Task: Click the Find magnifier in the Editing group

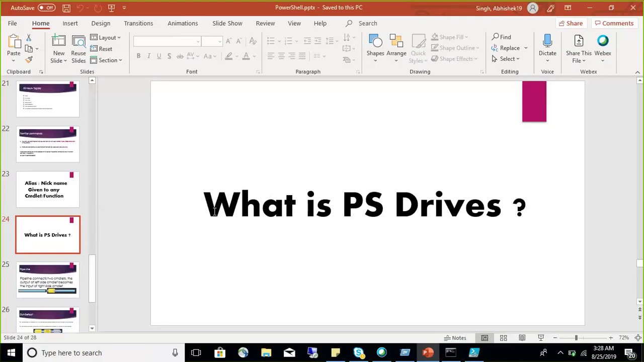Action: [502, 37]
